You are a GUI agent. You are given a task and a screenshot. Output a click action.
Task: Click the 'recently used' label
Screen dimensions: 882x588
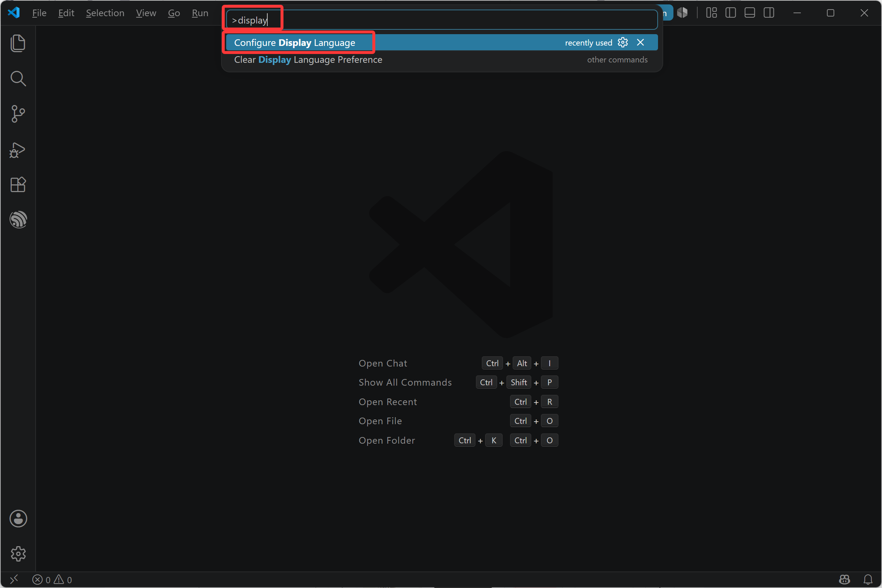(589, 43)
